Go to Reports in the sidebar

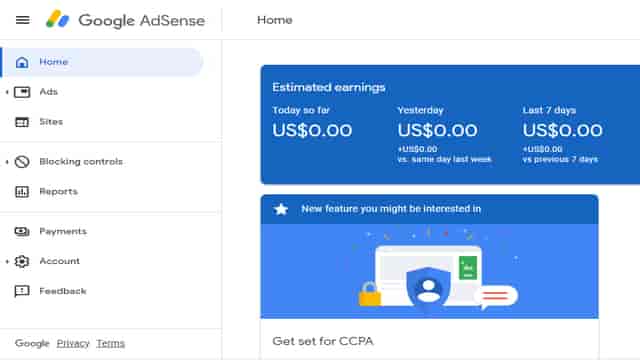pyautogui.click(x=58, y=191)
